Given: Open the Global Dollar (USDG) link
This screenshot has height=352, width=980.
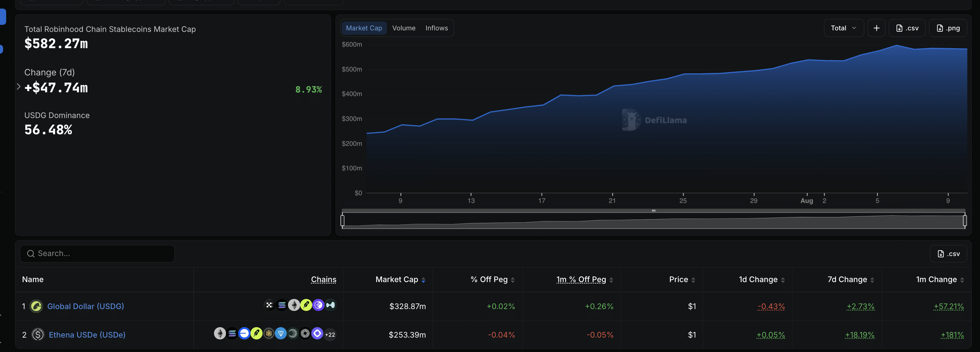Looking at the screenshot, I should (86, 306).
